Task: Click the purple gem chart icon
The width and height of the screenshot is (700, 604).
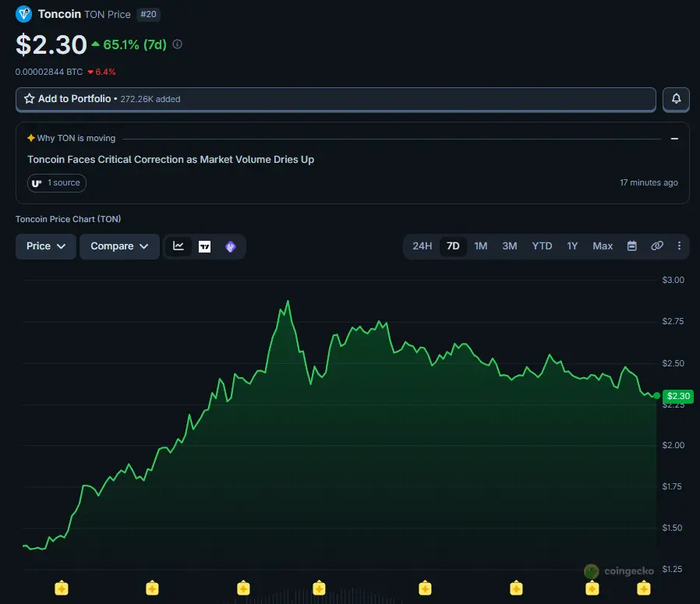Action: coord(231,246)
